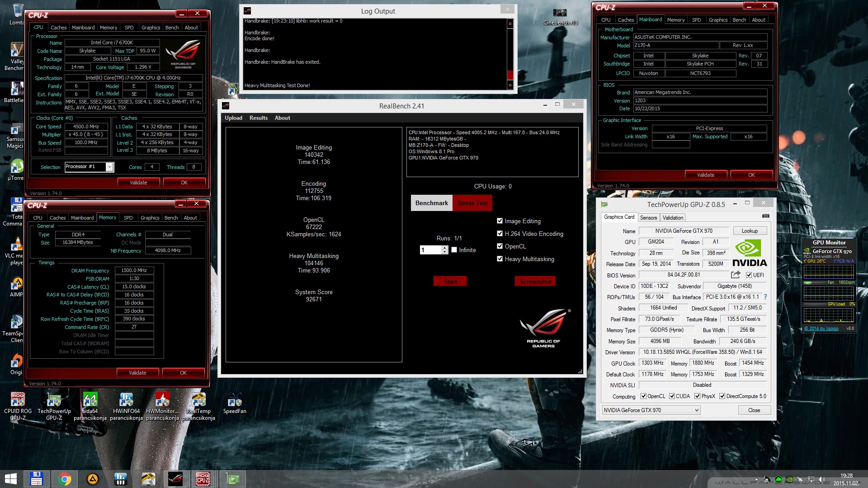Toggle the CUDA computing checkbox
This screenshot has height=488, width=868.
point(672,396)
